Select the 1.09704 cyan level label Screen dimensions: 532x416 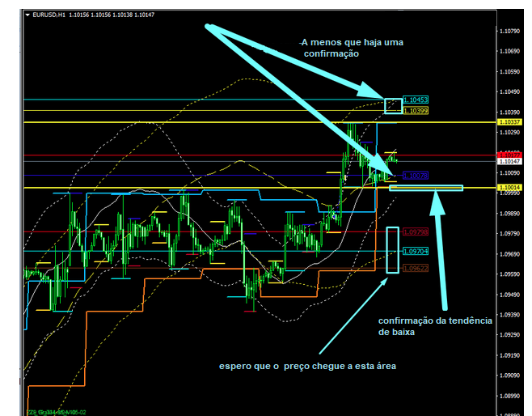point(416,251)
